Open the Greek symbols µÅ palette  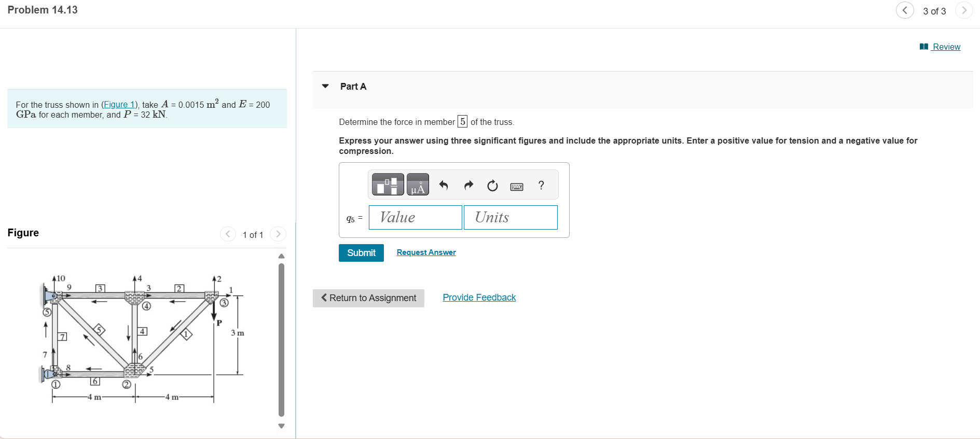(418, 185)
